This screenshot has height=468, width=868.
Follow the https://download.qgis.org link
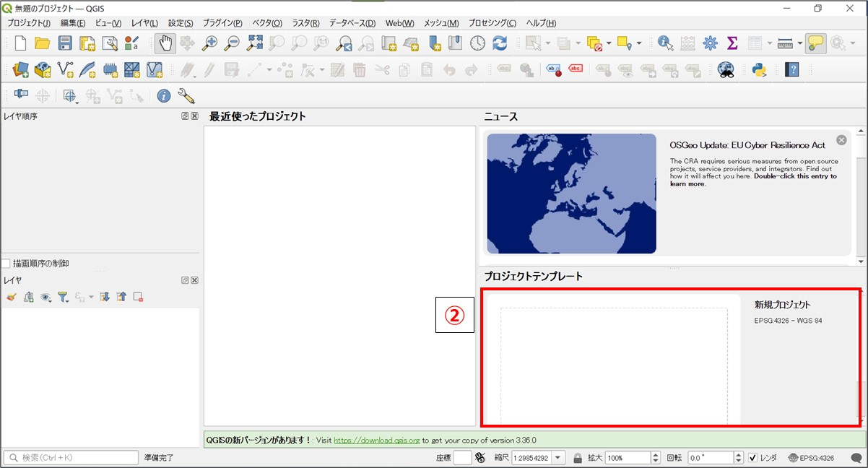point(376,440)
